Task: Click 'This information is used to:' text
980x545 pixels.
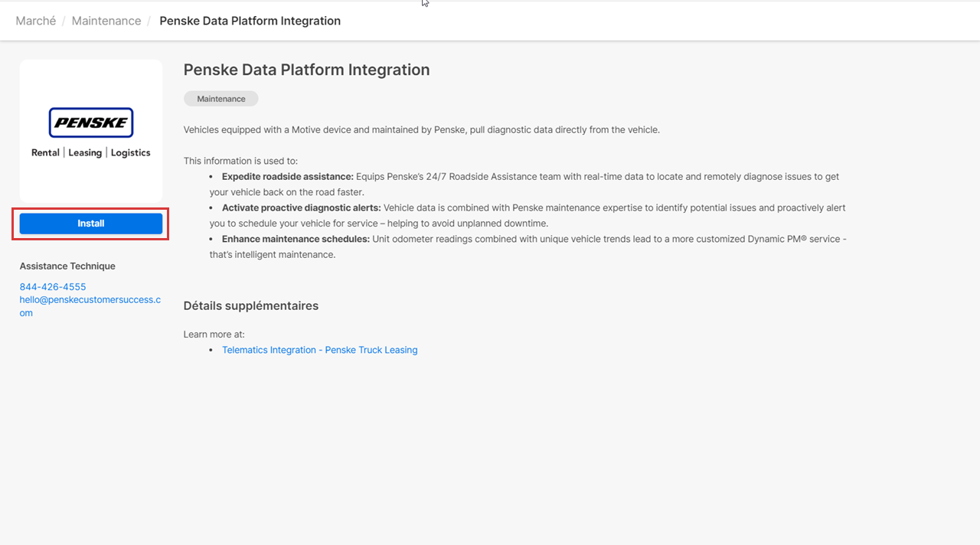Action: [x=241, y=161]
